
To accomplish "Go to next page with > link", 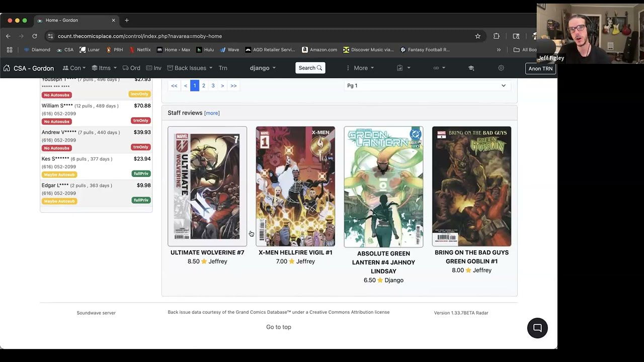I will pos(222,85).
